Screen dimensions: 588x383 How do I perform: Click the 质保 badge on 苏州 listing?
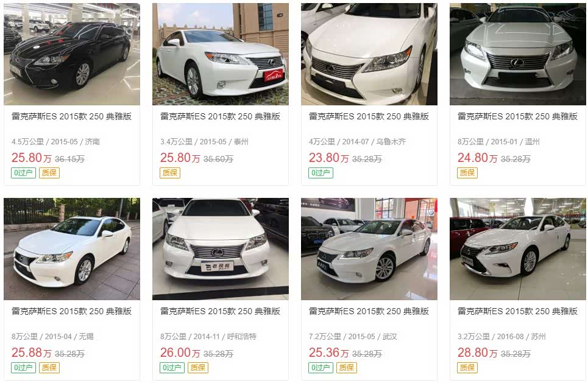click(467, 368)
